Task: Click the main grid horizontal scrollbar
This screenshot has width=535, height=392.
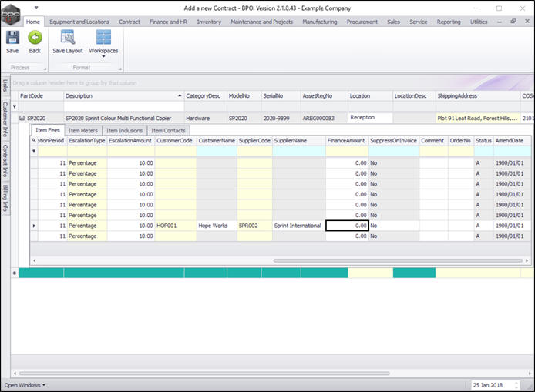Action: click(x=204, y=374)
